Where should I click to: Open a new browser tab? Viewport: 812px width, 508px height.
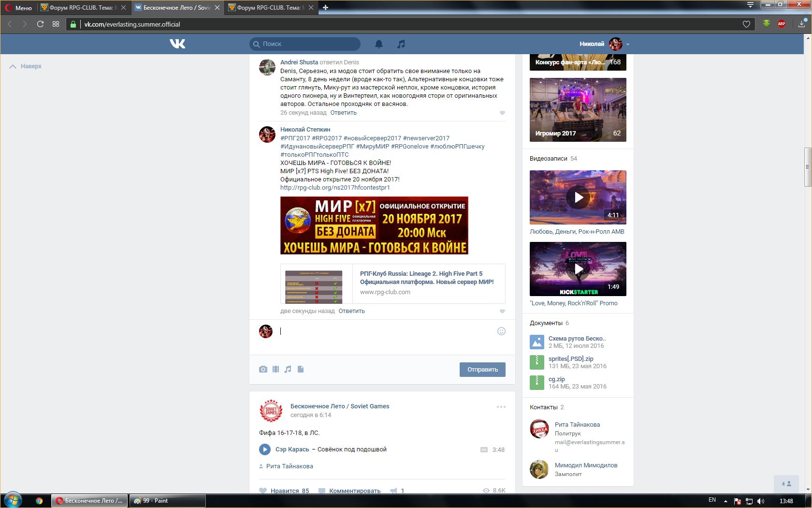(x=325, y=8)
